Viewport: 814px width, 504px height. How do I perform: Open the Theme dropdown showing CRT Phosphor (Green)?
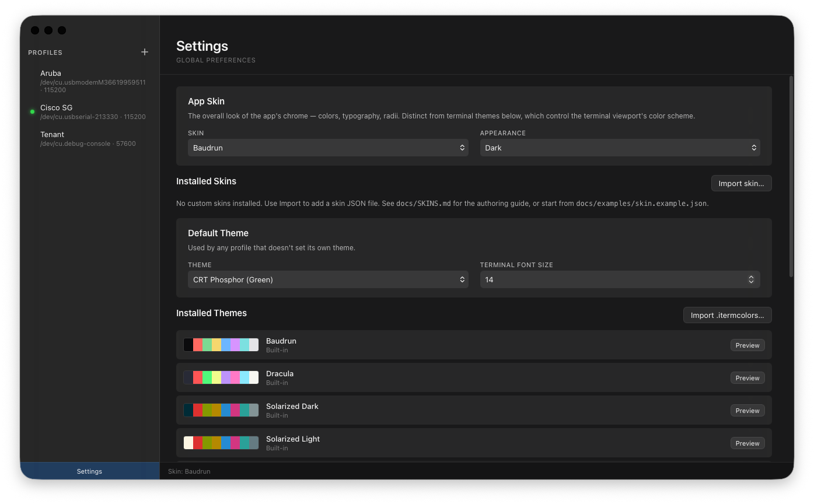(328, 279)
